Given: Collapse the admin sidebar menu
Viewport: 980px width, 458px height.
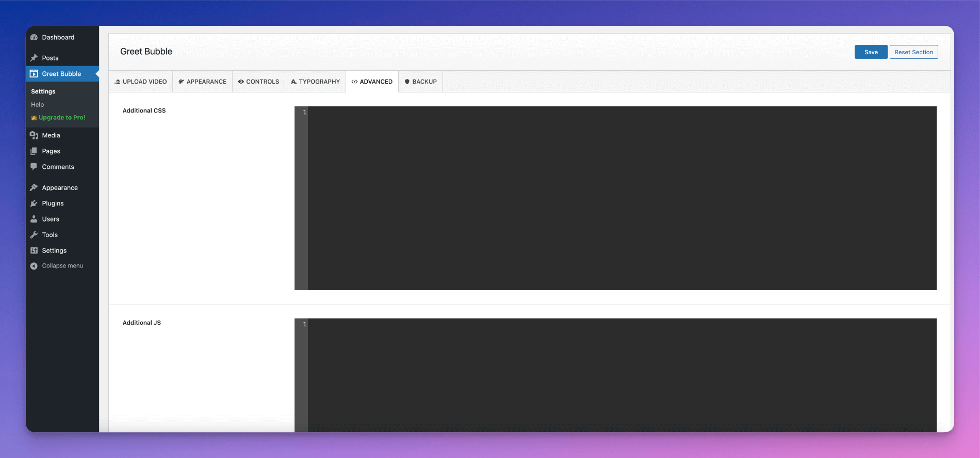Looking at the screenshot, I should [x=62, y=266].
